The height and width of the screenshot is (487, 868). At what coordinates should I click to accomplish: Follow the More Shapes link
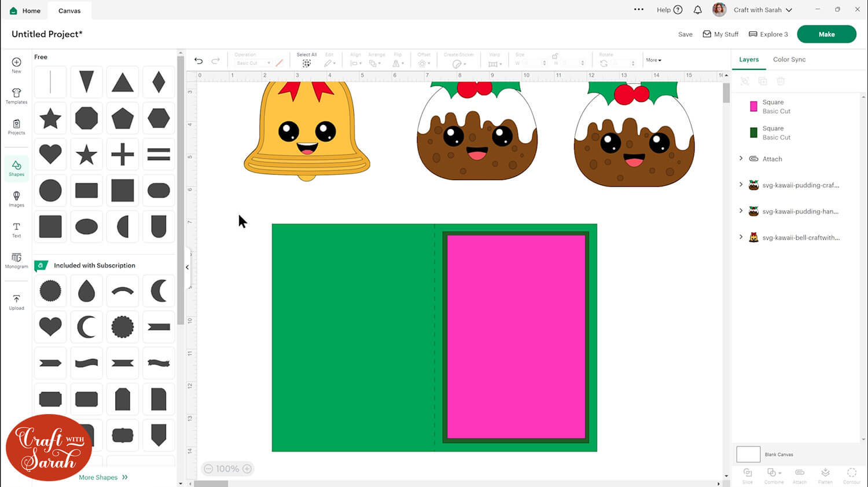pos(102,477)
